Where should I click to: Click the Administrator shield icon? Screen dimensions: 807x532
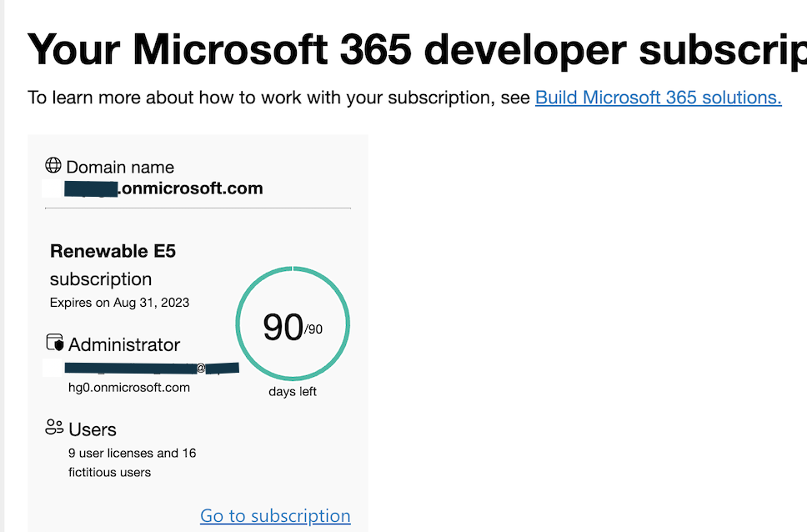click(54, 343)
